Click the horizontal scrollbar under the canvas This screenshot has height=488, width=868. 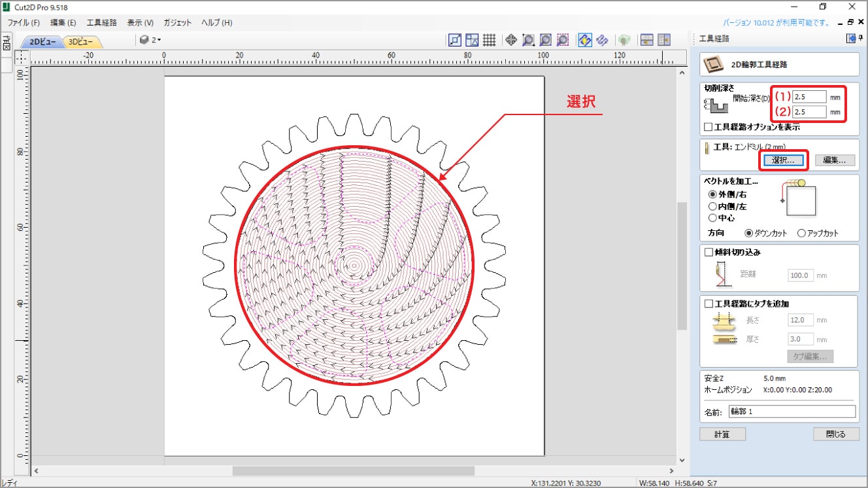353,470
